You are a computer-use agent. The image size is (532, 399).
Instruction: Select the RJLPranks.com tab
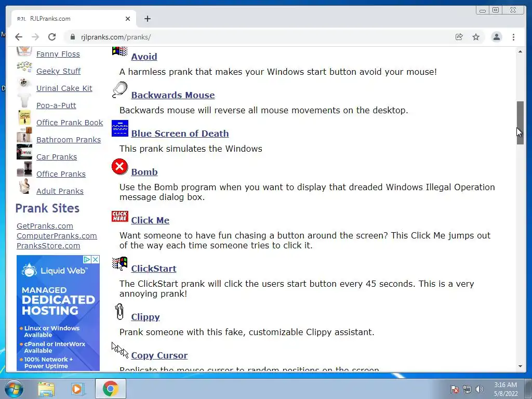74,19
